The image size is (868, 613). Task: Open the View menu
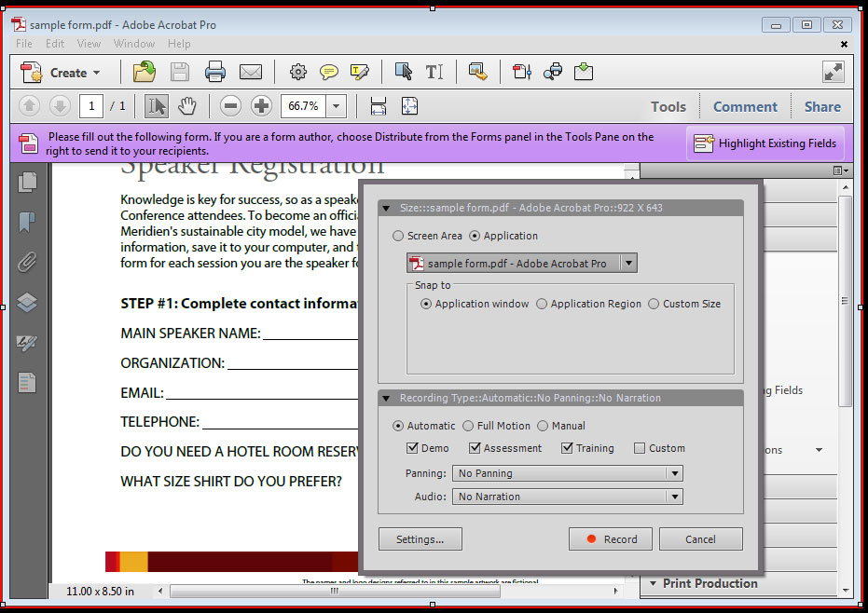click(89, 44)
